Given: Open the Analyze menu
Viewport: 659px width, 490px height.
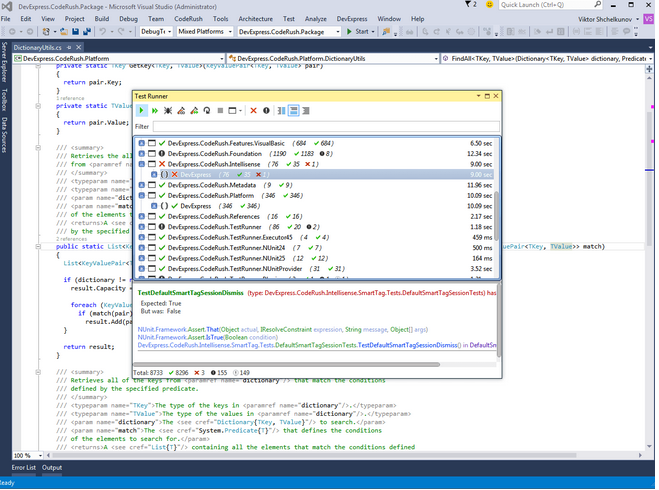Looking at the screenshot, I should (316, 19).
